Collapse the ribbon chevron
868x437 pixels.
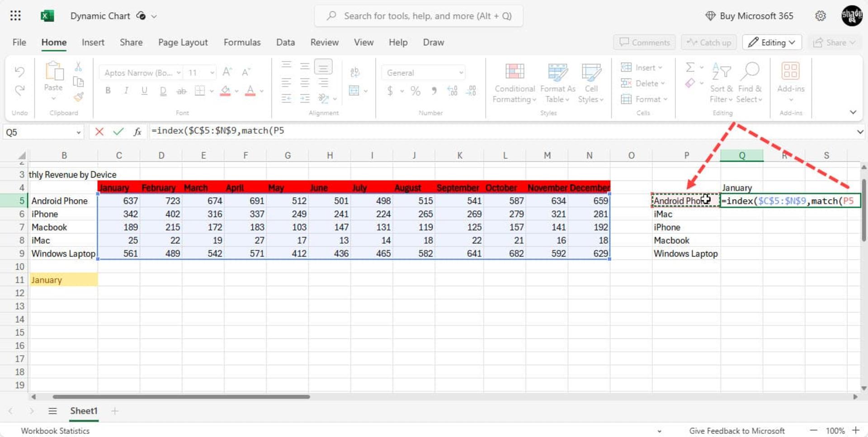click(853, 112)
